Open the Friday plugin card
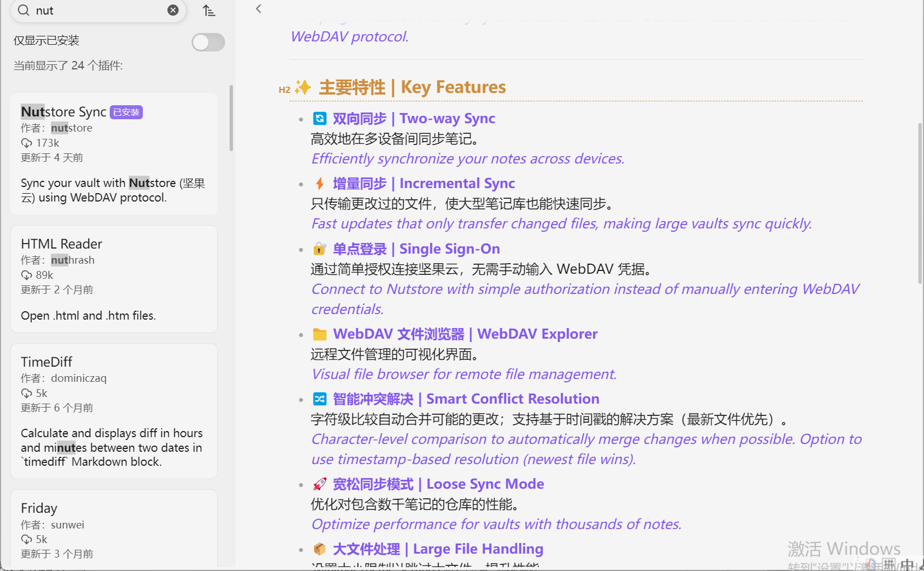The height and width of the screenshot is (571, 924). [x=114, y=530]
